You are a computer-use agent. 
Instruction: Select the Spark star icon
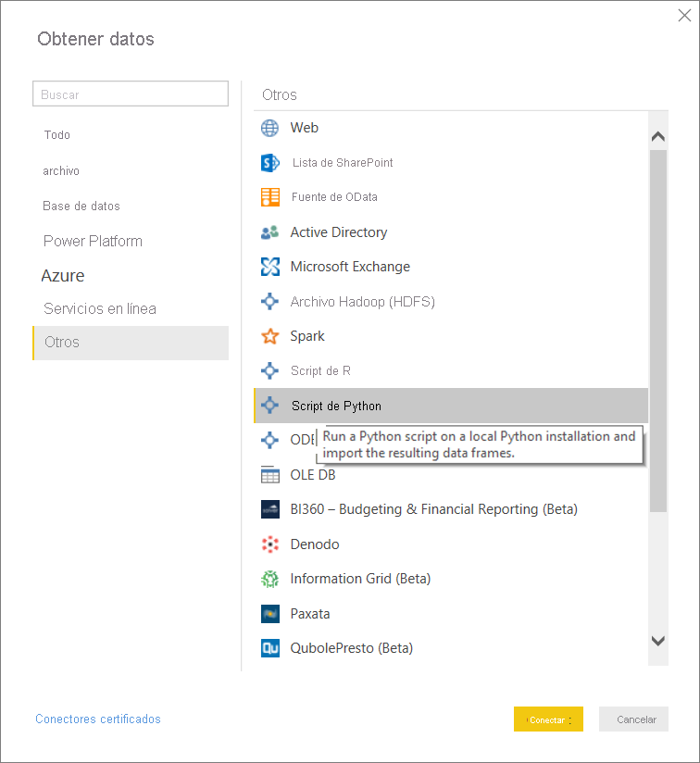[269, 336]
